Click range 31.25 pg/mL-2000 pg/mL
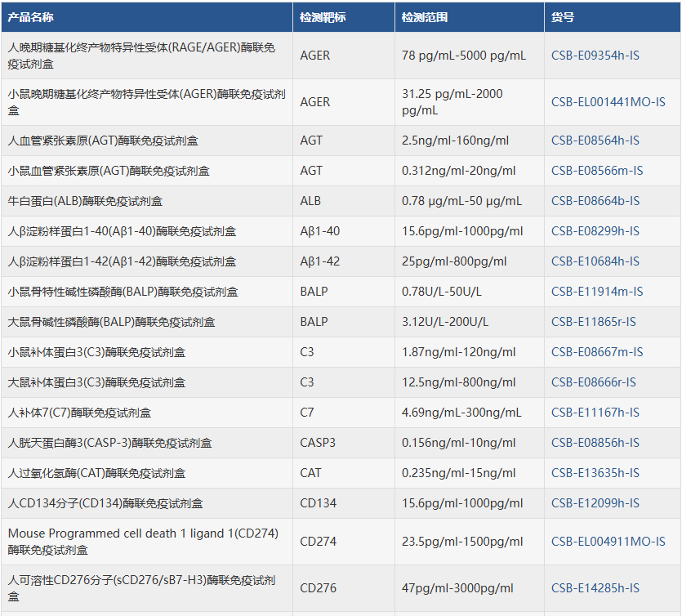682x616 pixels. 452,102
